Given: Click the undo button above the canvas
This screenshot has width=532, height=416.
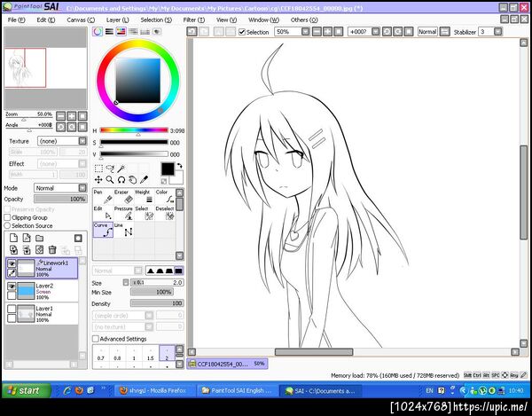Looking at the screenshot, I should pyautogui.click(x=192, y=32).
